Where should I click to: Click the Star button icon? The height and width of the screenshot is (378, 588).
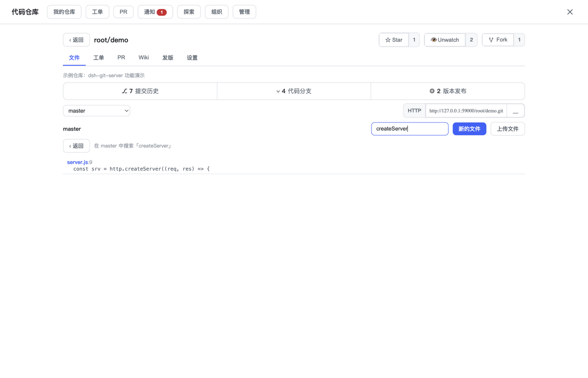tap(388, 40)
